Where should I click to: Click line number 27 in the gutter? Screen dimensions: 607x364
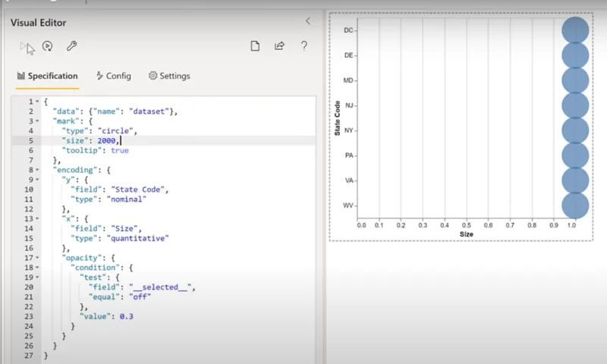tap(29, 356)
